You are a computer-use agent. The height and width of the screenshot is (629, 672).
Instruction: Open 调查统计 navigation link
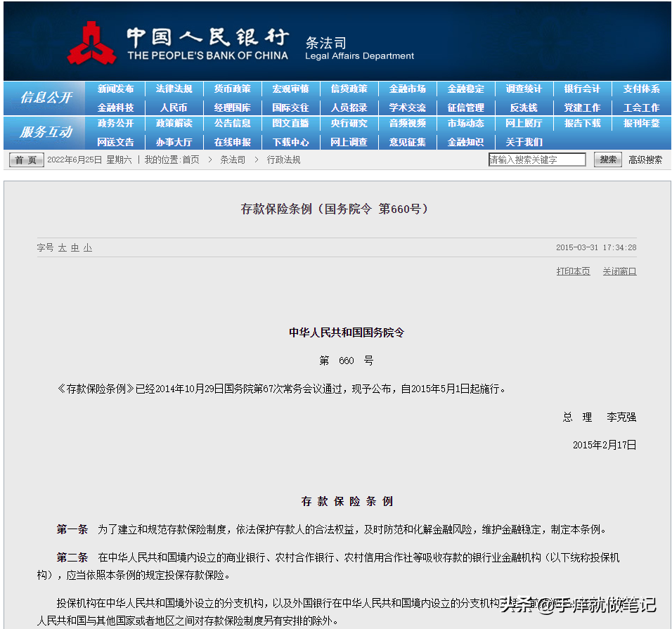pos(524,89)
